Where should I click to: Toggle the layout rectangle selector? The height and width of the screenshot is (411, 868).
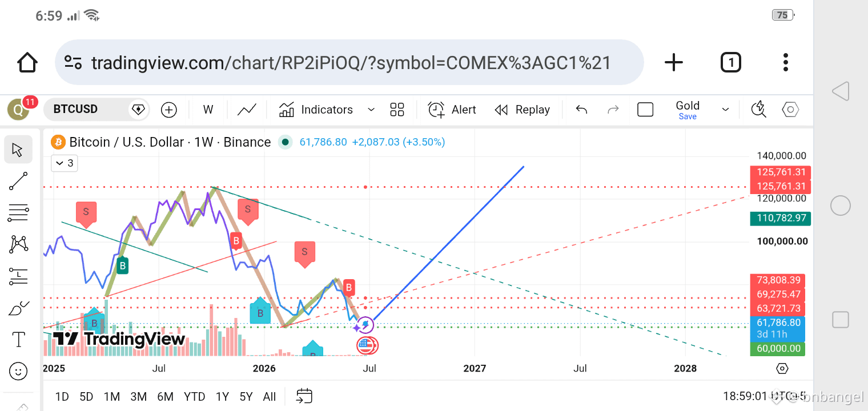[x=645, y=110]
